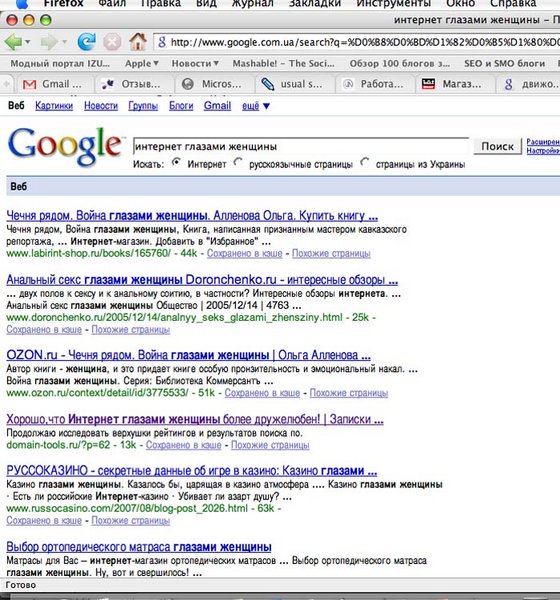The image size is (560, 600).
Task: Open similar pages for domain-tools.ru result
Action: [270, 445]
